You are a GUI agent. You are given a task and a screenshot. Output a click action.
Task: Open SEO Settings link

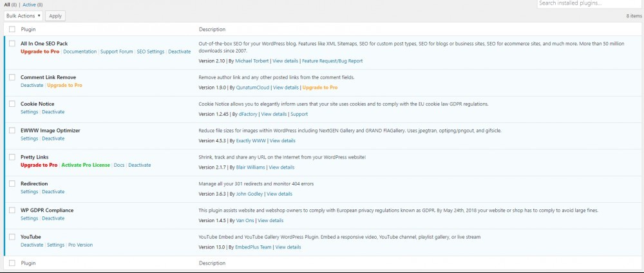pyautogui.click(x=150, y=52)
